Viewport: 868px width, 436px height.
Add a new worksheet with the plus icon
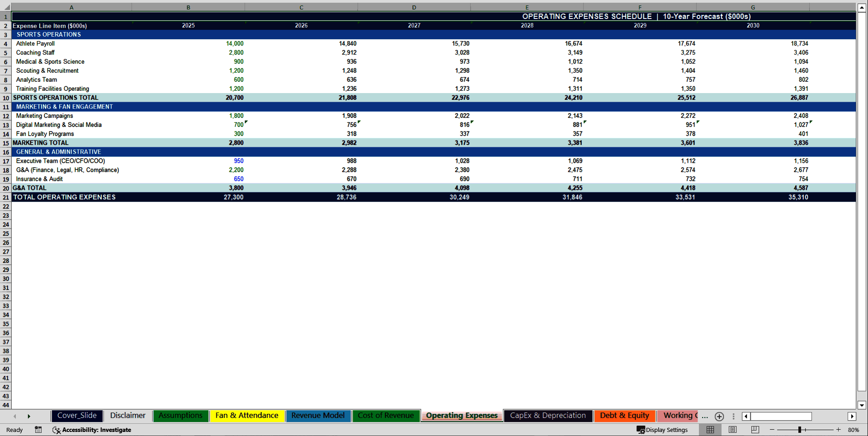click(719, 416)
